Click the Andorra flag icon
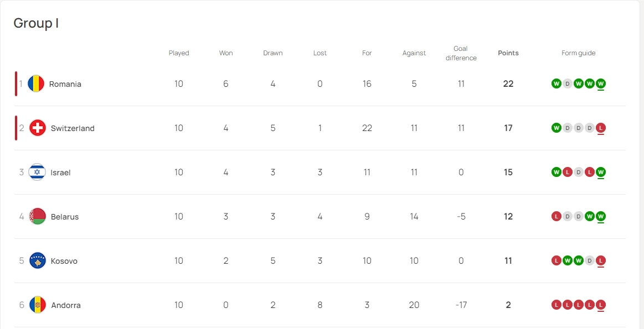Image resolution: width=644 pixels, height=329 pixels. tap(38, 305)
